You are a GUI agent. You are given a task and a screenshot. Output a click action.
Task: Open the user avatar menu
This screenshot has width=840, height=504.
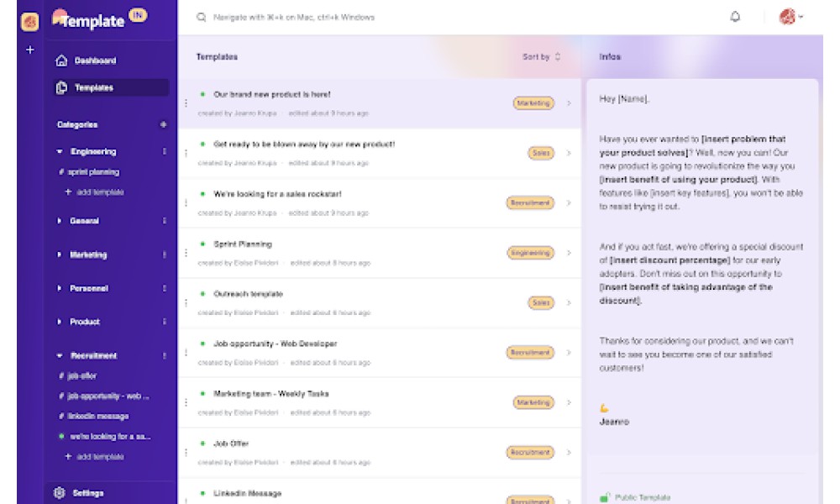pyautogui.click(x=790, y=17)
